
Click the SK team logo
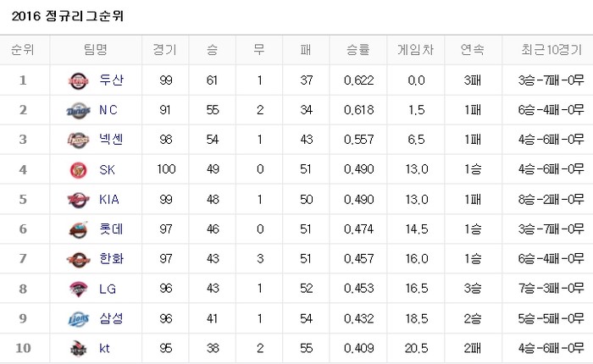(x=78, y=169)
